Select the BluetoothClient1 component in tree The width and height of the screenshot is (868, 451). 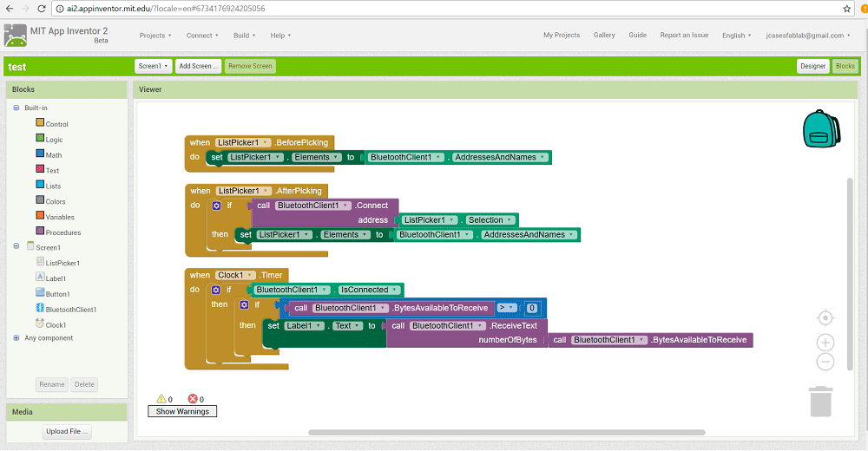(71, 310)
